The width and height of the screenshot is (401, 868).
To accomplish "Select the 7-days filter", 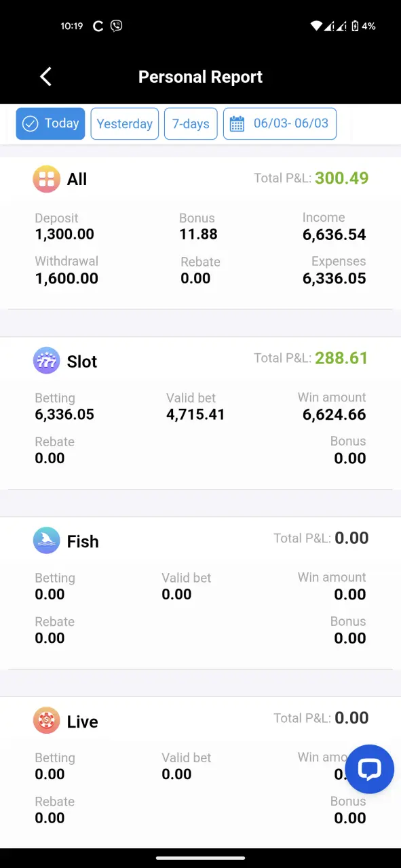I will point(191,123).
